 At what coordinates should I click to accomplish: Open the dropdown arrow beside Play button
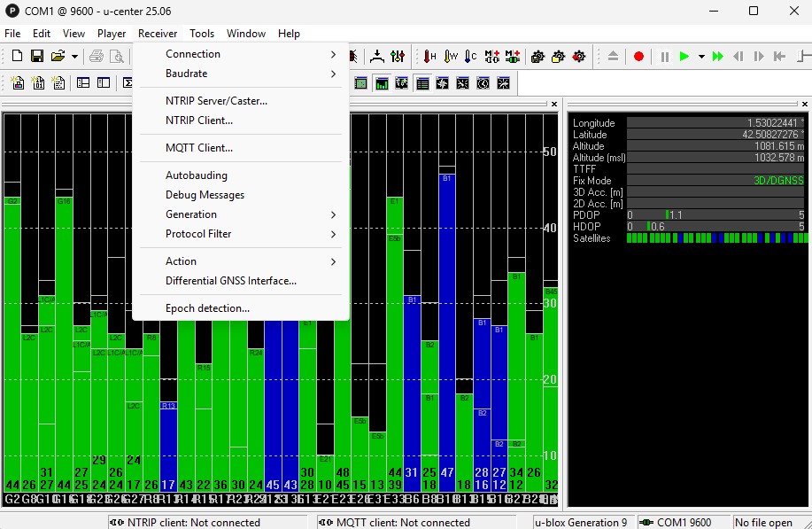tap(701, 56)
